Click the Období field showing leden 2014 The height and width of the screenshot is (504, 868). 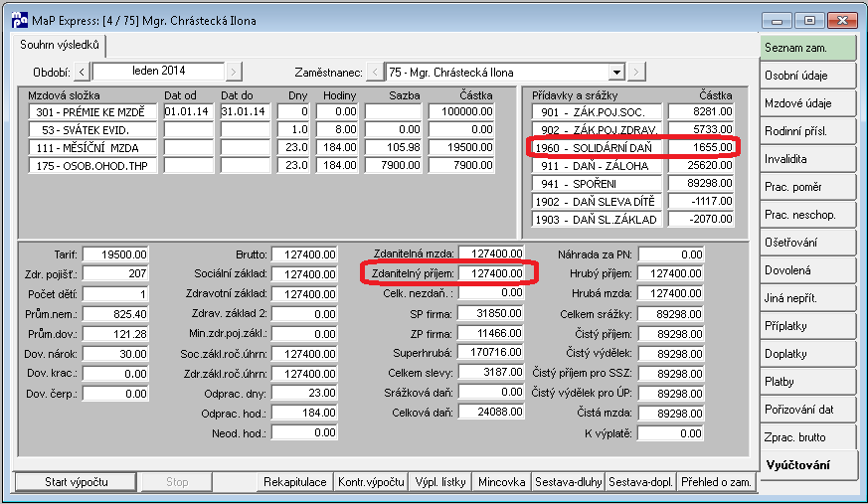(x=158, y=72)
